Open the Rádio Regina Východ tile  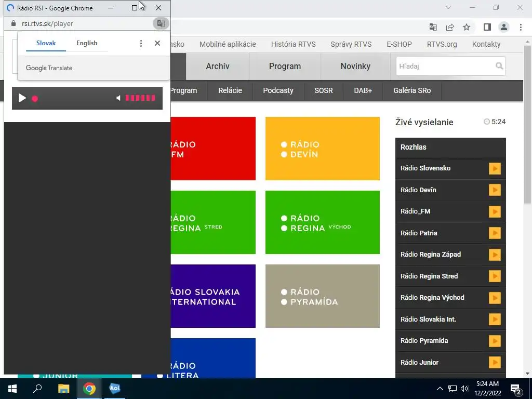(x=322, y=222)
